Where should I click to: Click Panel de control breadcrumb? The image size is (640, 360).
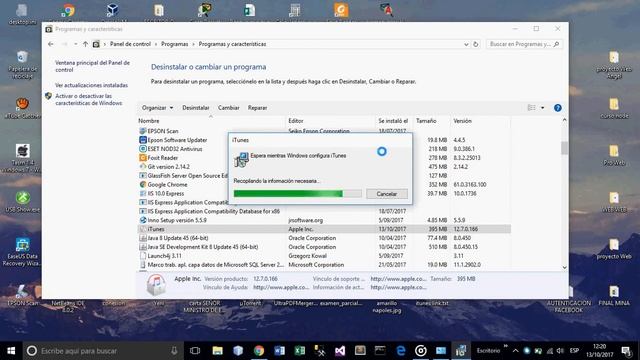tap(130, 44)
